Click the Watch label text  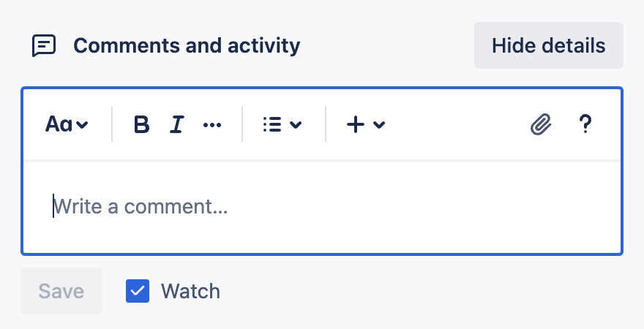190,291
